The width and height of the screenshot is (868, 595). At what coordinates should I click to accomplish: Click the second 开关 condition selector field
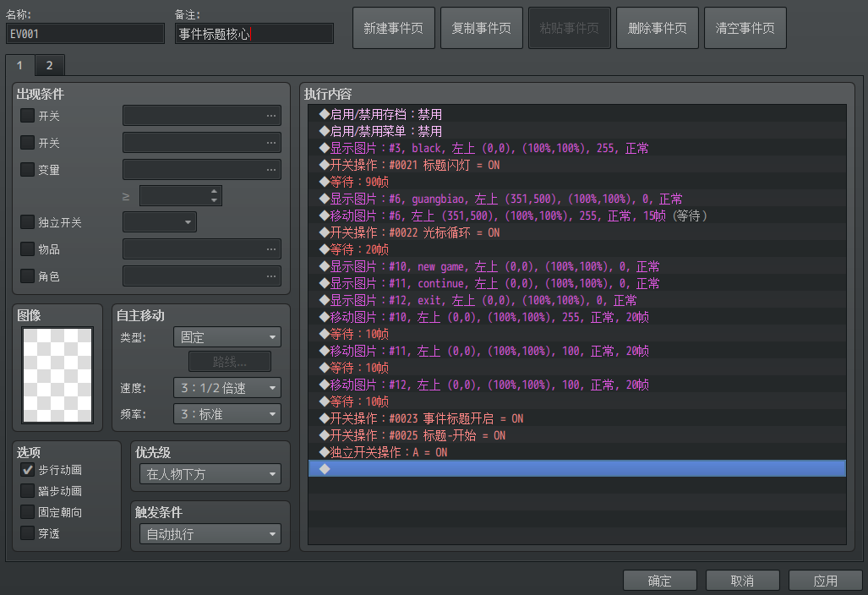pos(201,142)
